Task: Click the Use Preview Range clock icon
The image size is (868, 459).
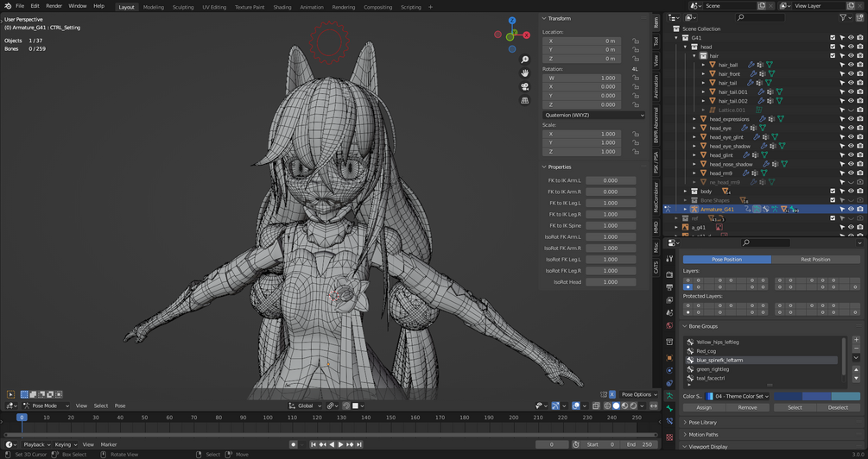Action: (x=576, y=444)
